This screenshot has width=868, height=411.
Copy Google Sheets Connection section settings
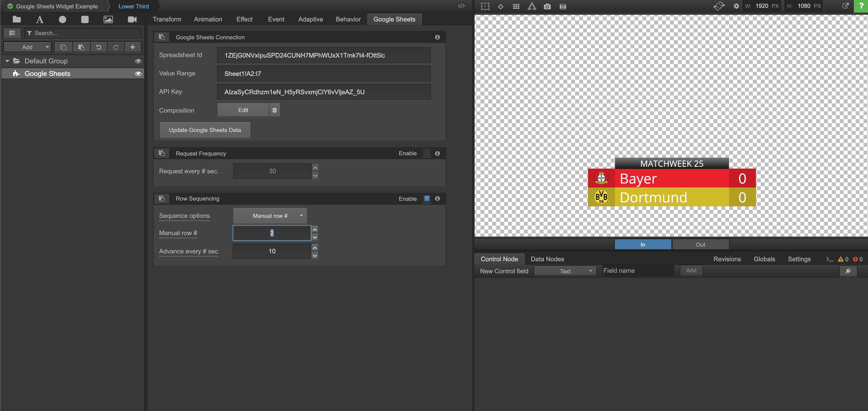point(162,37)
